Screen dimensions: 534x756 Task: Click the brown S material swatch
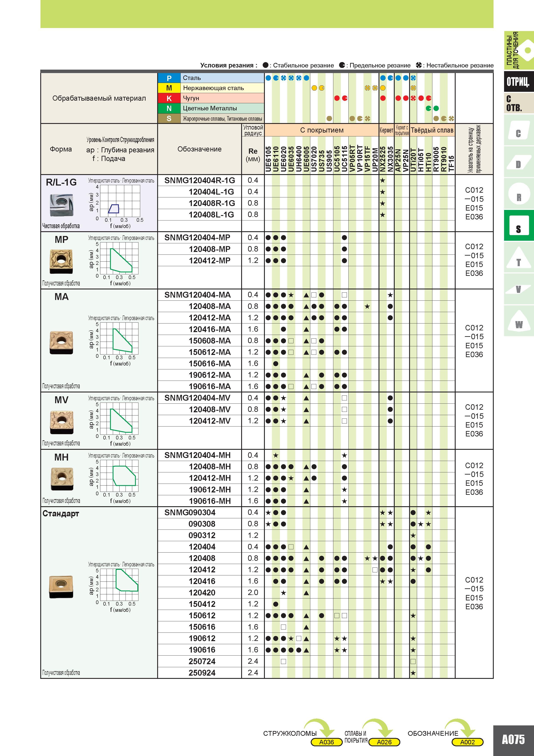(169, 119)
